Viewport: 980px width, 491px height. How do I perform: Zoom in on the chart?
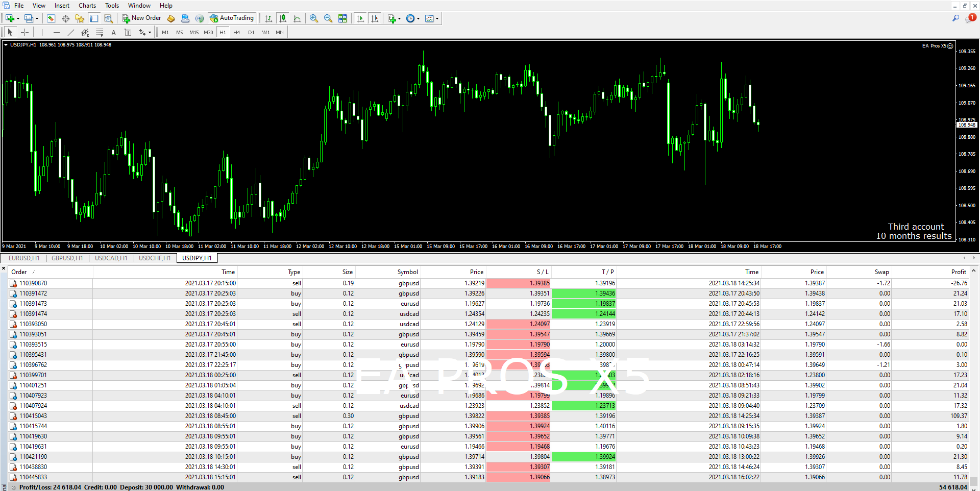point(314,18)
